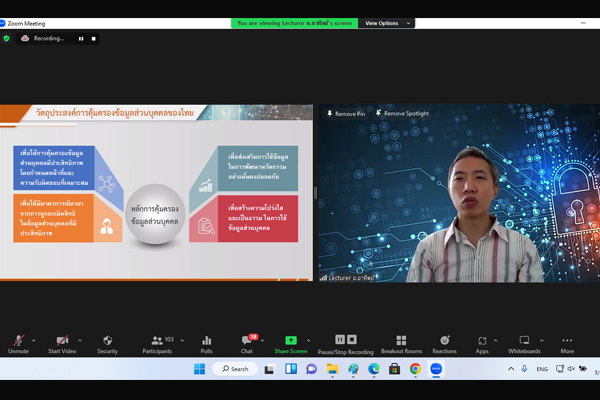Click Zoom icon on taskbar
This screenshot has height=400, width=600.
point(436,369)
